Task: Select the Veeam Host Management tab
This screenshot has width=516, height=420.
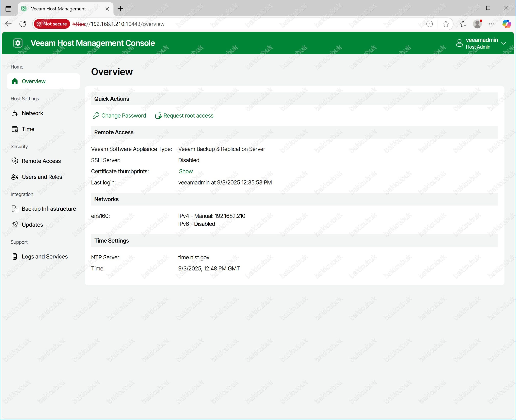Action: pyautogui.click(x=65, y=9)
